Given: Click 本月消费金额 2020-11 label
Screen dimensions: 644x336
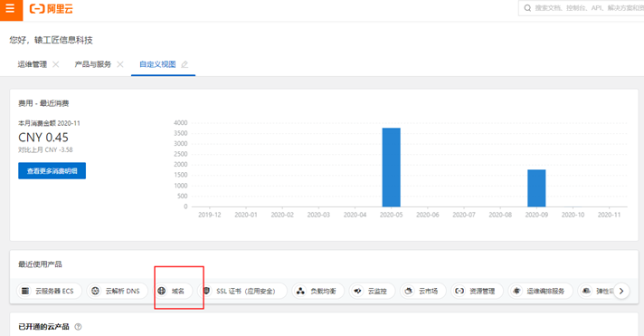Looking at the screenshot, I should pyautogui.click(x=49, y=123).
